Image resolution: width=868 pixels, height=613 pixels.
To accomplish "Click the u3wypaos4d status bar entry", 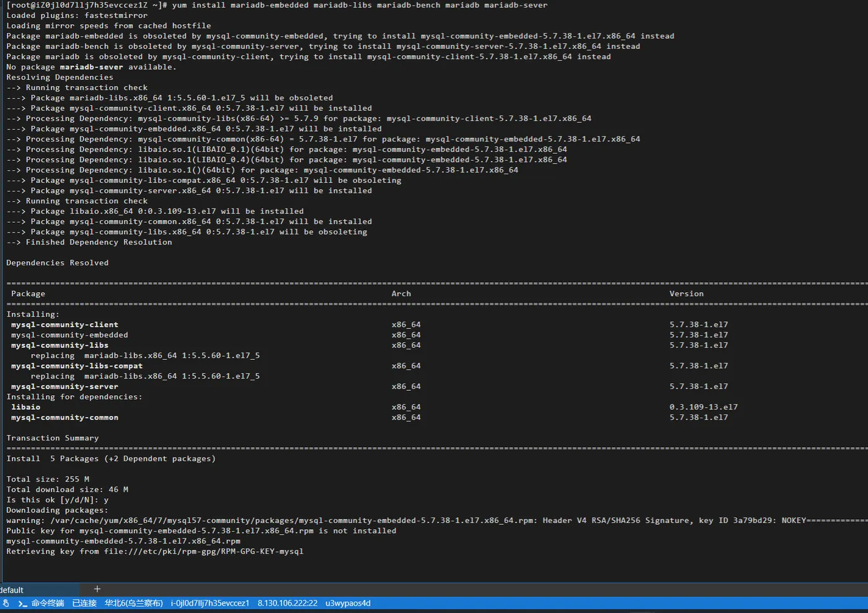I will (x=348, y=603).
